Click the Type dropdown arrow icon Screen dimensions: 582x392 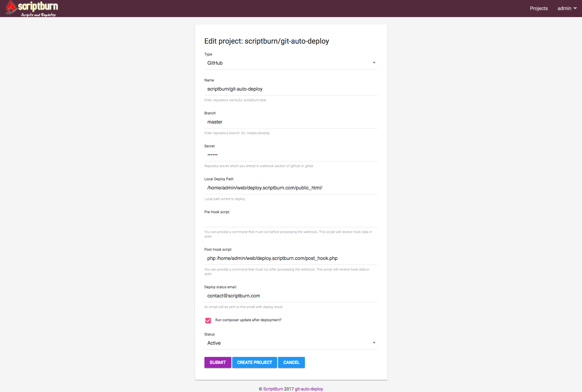374,63
